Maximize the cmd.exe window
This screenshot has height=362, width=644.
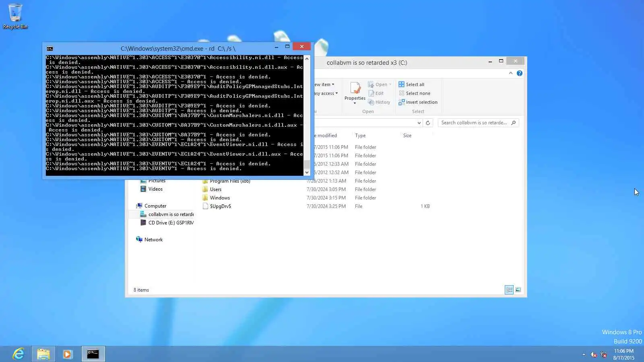click(x=287, y=47)
